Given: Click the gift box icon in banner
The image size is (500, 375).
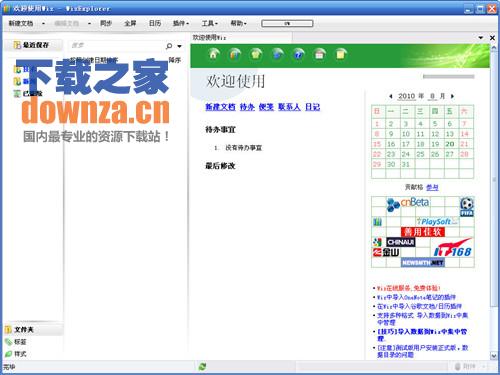Looking at the screenshot, I should (320, 54).
